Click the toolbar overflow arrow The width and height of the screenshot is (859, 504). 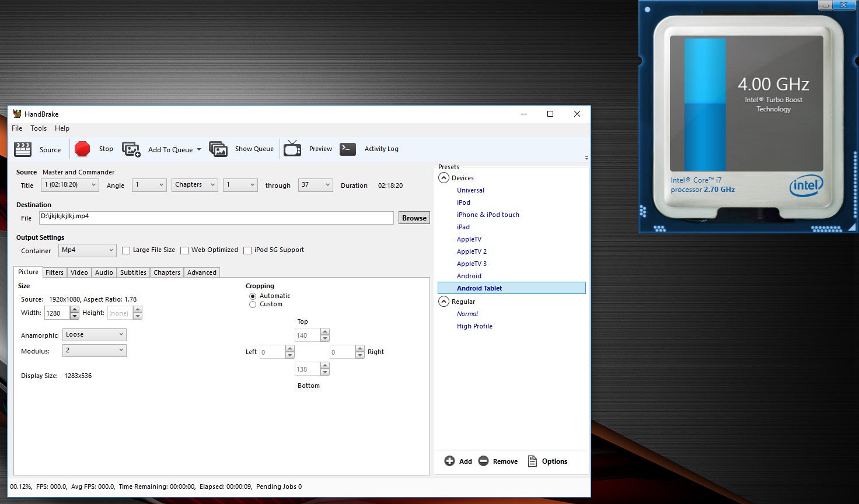point(586,158)
